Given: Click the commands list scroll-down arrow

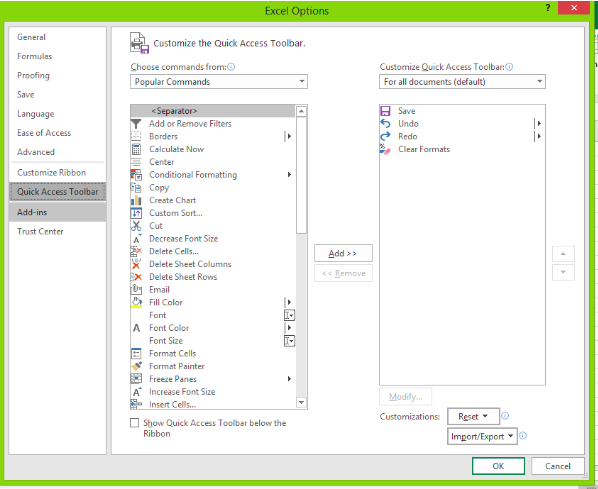Looking at the screenshot, I should (301, 402).
